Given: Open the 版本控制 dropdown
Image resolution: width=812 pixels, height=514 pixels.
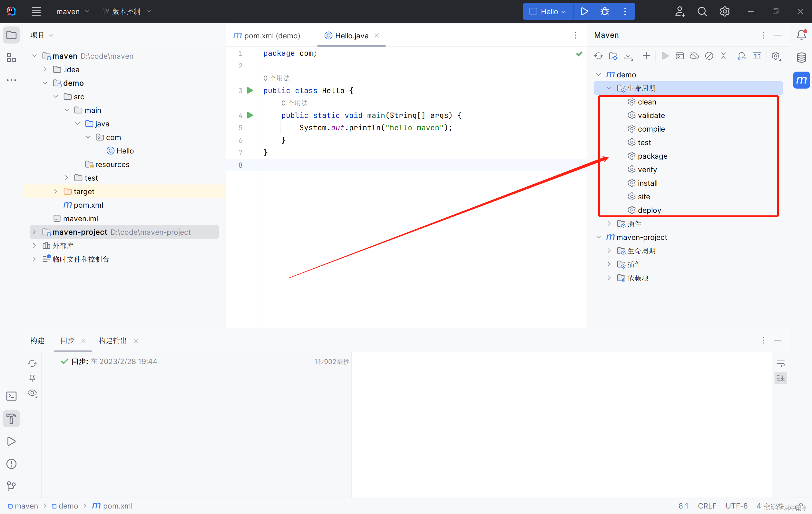Looking at the screenshot, I should pyautogui.click(x=127, y=12).
